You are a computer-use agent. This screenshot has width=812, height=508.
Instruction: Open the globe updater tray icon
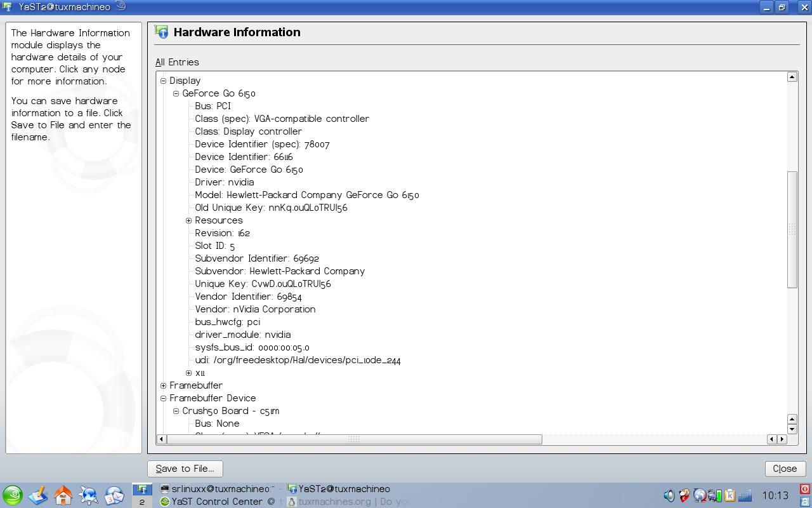tap(700, 495)
